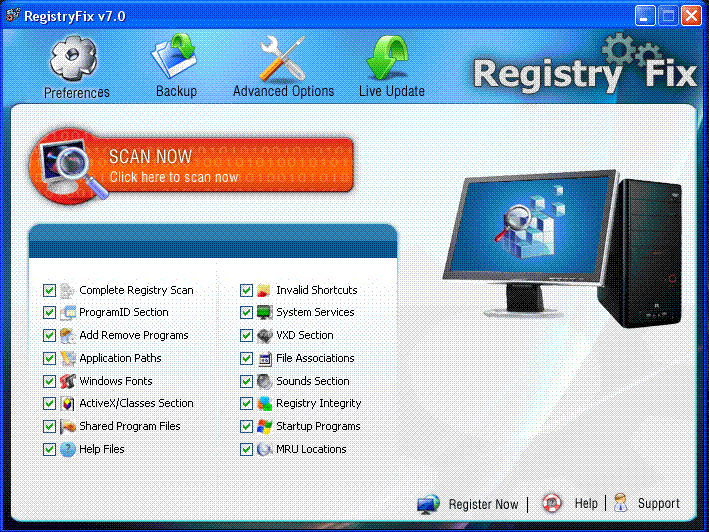Screen dimensions: 709x532
Task: Click the Register Now link
Action: point(483,504)
